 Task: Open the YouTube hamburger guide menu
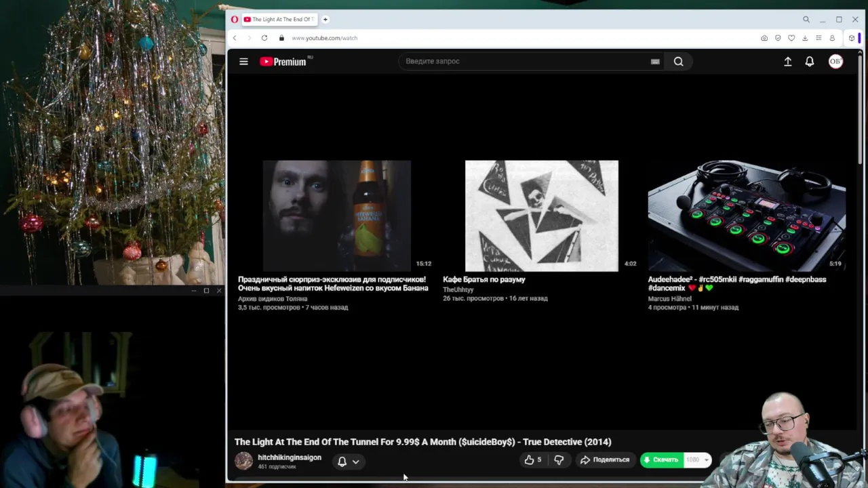[x=243, y=62]
